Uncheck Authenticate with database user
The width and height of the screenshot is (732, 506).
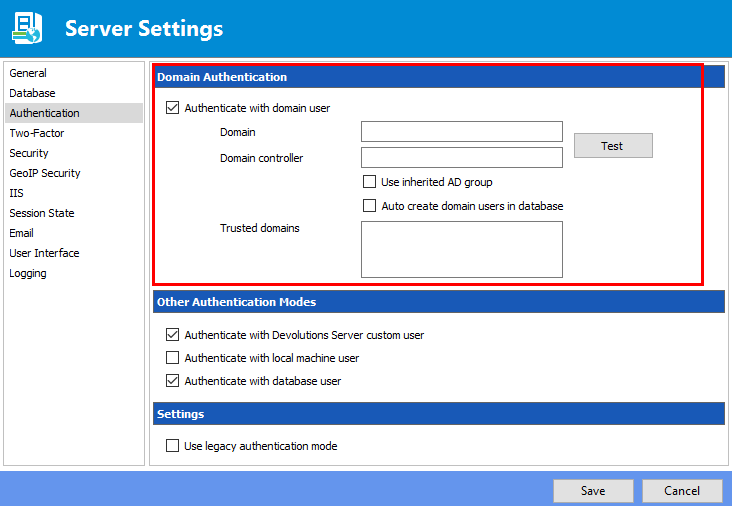173,380
